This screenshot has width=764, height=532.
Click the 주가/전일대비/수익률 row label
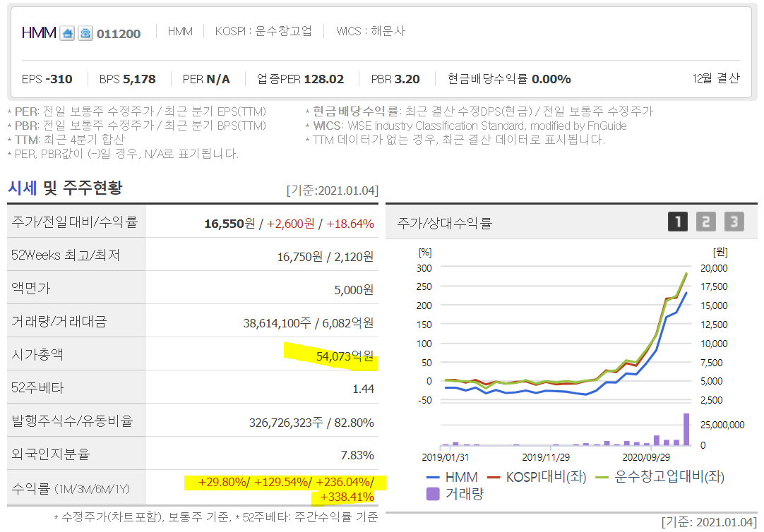coord(75,222)
